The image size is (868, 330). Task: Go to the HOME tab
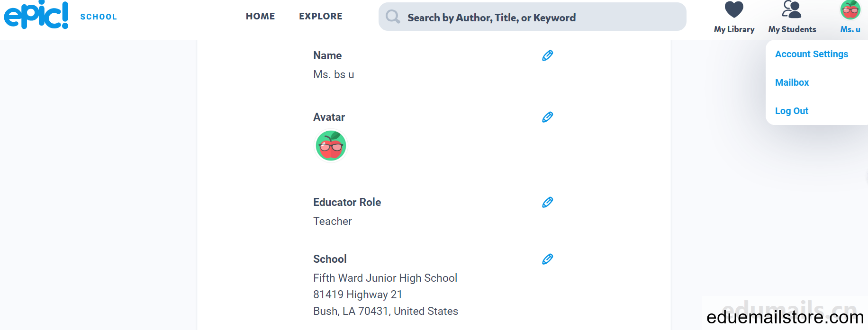click(260, 16)
